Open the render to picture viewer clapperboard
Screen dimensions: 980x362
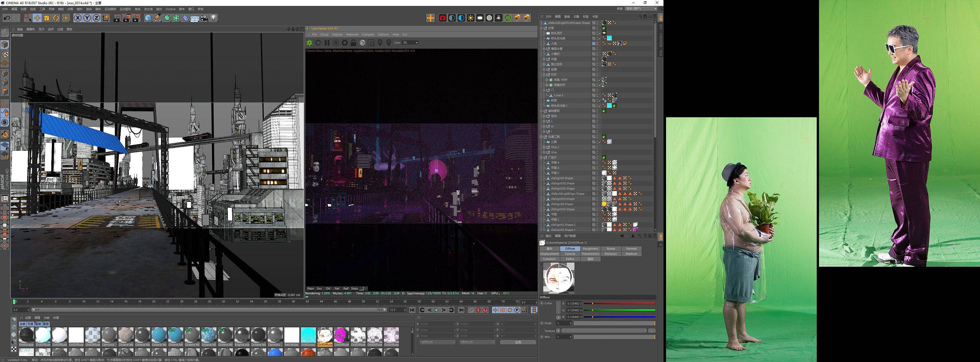126,18
